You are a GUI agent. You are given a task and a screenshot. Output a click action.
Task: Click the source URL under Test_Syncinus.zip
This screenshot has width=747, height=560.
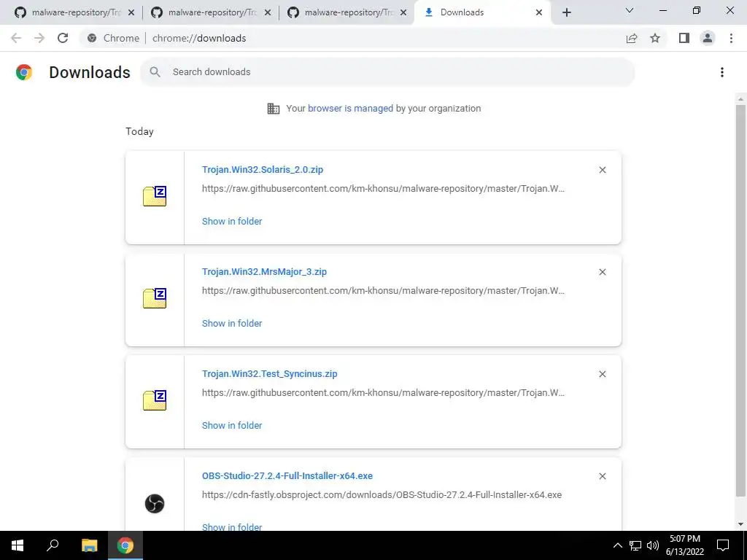383,393
